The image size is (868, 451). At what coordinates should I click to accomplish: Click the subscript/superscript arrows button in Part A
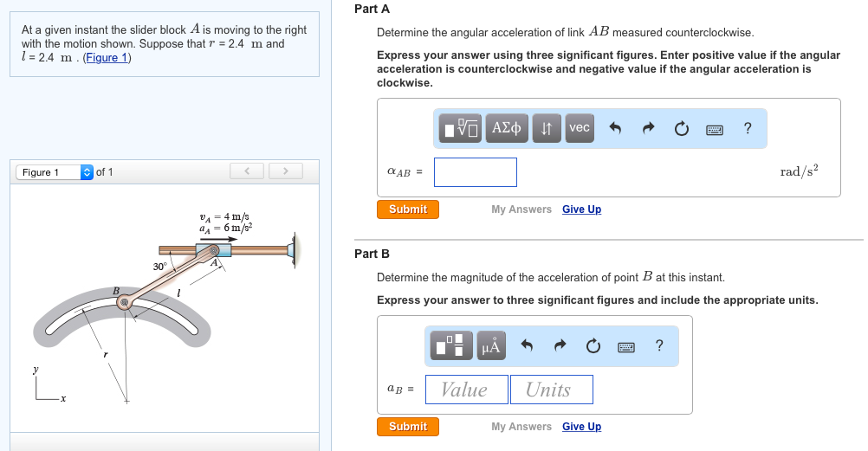pyautogui.click(x=546, y=128)
